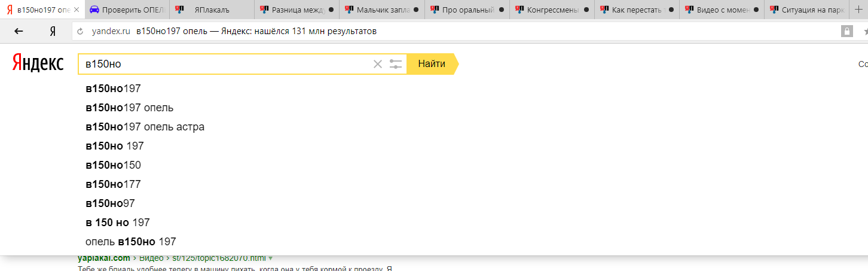Select suggestion "в150но 197" with space

point(115,146)
